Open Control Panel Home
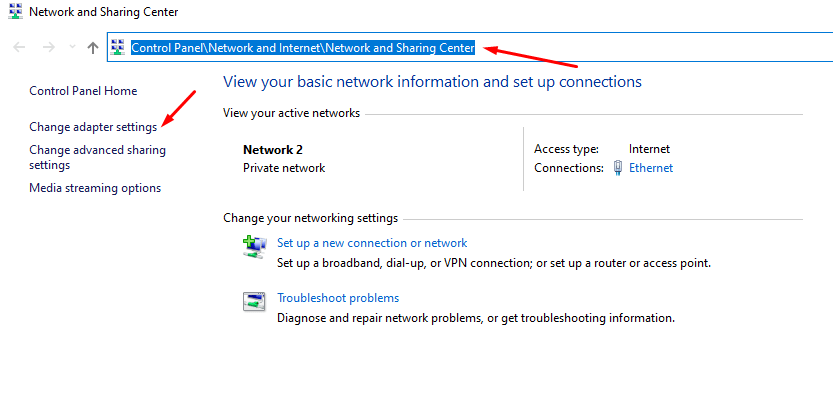Image resolution: width=833 pixels, height=407 pixels. pos(83,91)
